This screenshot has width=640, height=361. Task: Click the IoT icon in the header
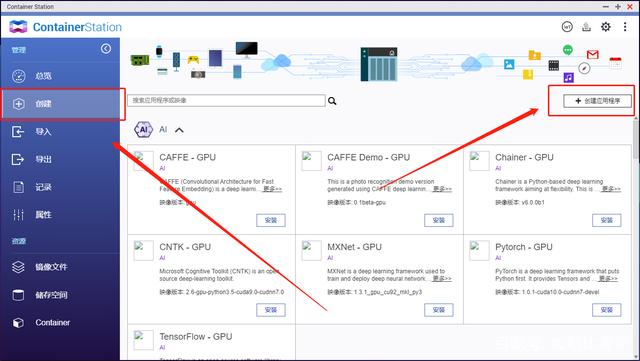(567, 27)
